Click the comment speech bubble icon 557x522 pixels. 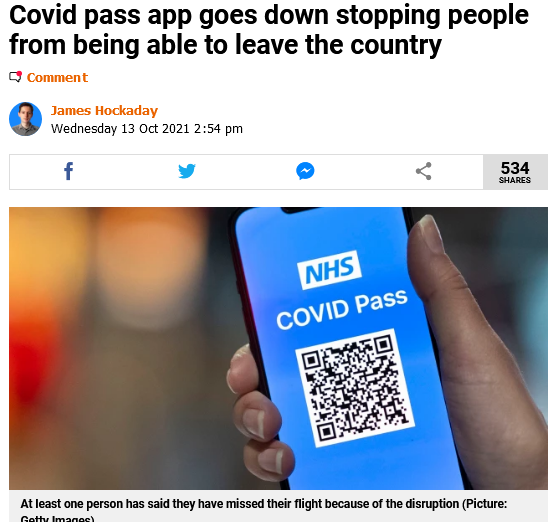click(x=15, y=76)
